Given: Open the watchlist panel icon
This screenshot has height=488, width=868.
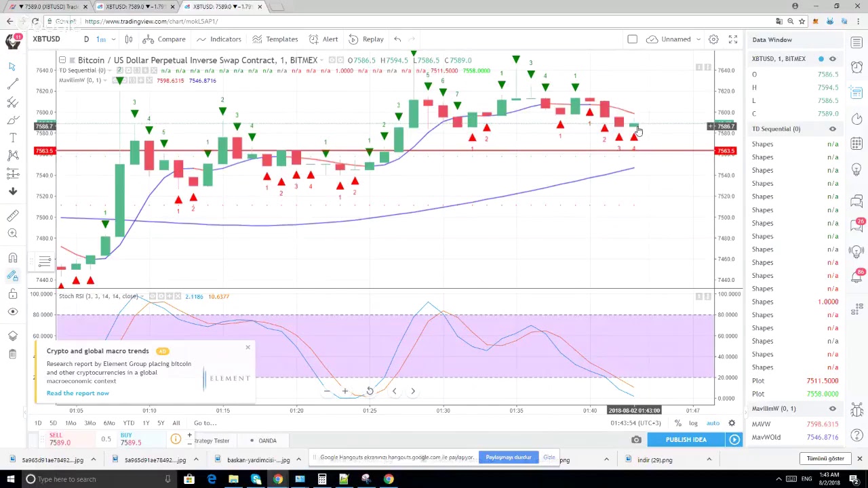Looking at the screenshot, I should point(857,42).
